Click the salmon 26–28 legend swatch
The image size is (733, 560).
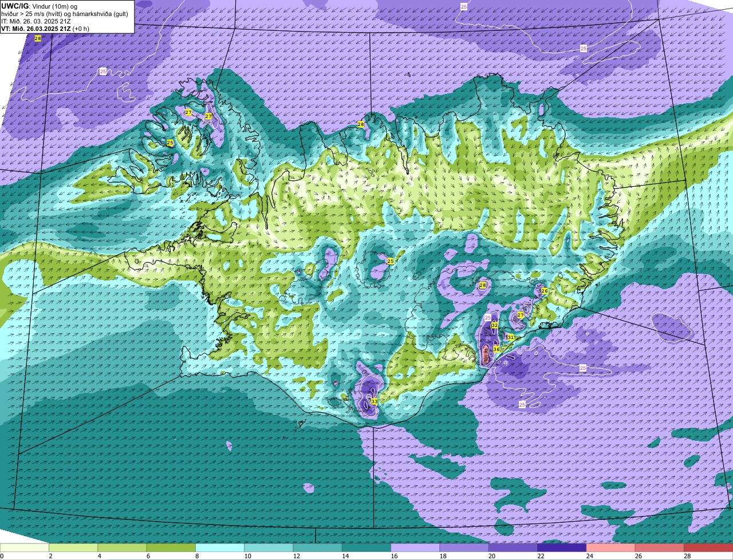click(659, 548)
